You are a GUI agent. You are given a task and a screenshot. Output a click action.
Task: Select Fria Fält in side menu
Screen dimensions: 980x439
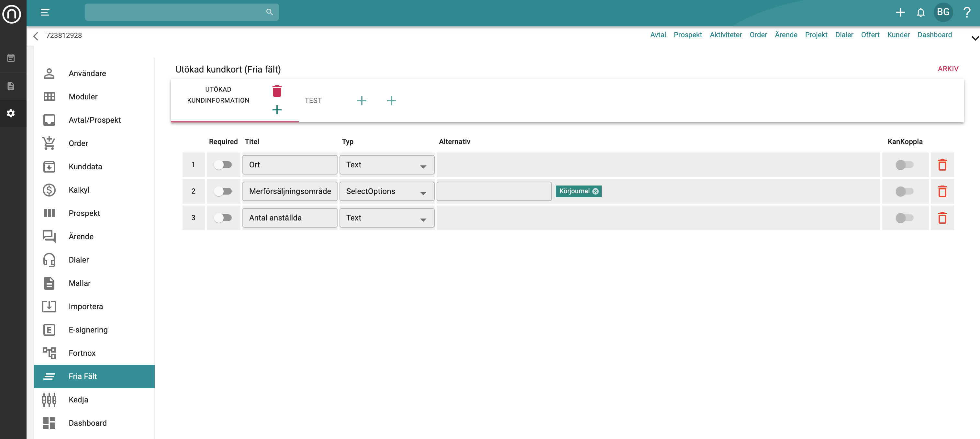[94, 376]
